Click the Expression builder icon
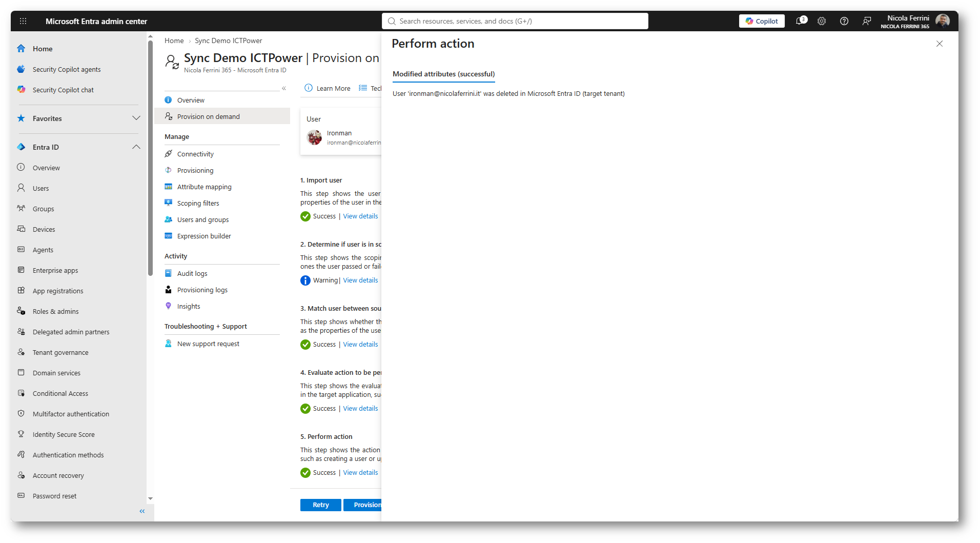 point(168,236)
